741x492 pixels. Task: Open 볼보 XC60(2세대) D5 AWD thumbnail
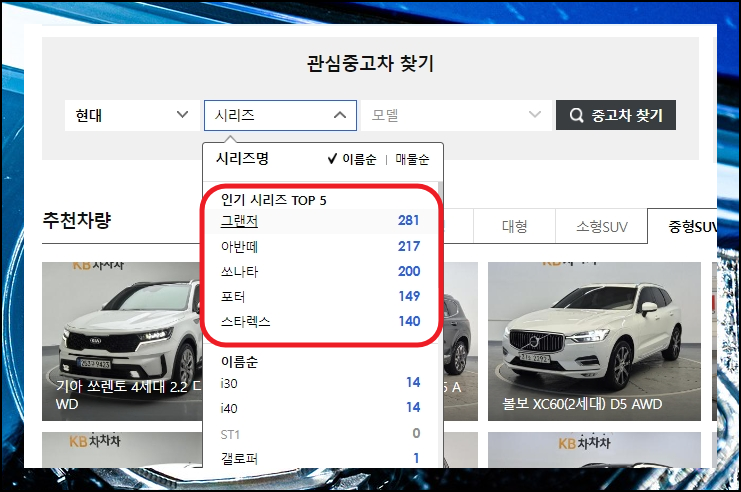coord(595,341)
